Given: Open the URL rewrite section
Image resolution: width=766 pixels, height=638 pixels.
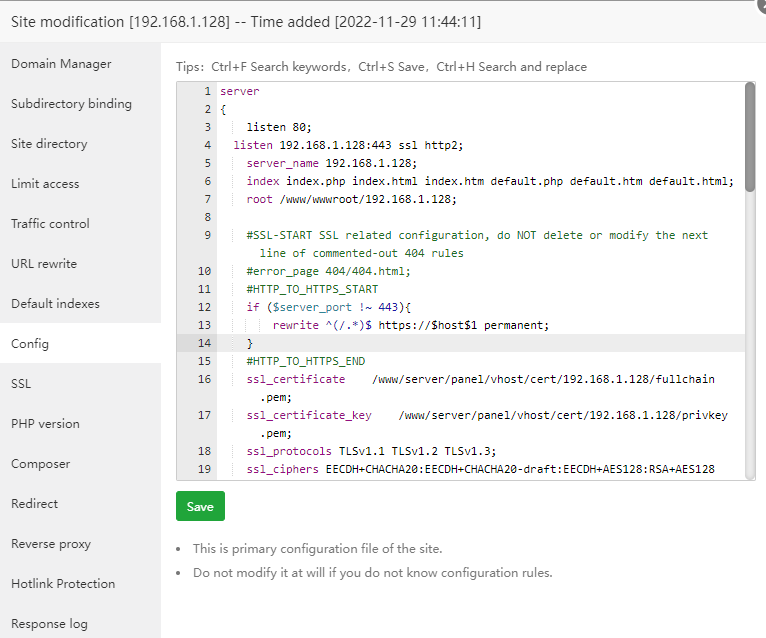Looking at the screenshot, I should click(x=44, y=264).
